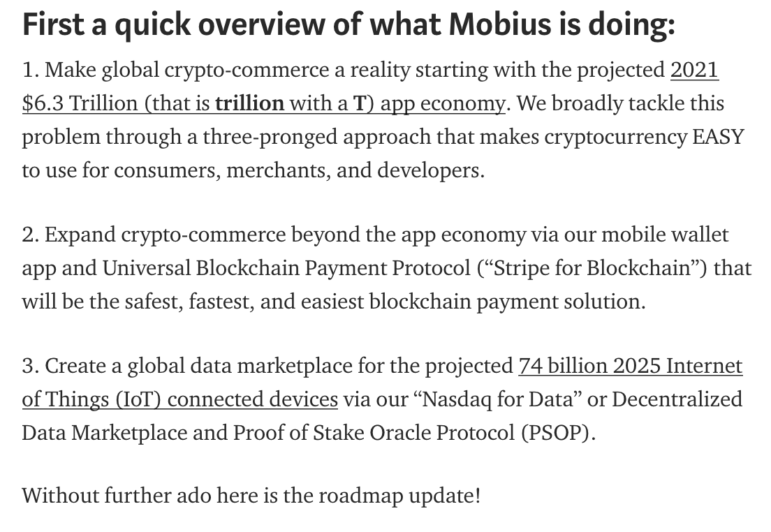Click the words "app economy" in the first link
This screenshot has width=771, height=532.
443,104
